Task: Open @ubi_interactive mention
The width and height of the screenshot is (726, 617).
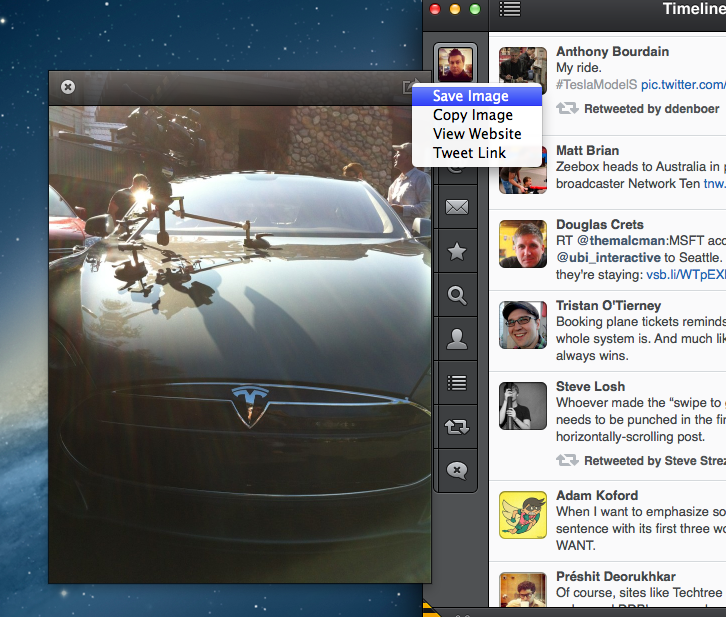Action: [x=608, y=258]
